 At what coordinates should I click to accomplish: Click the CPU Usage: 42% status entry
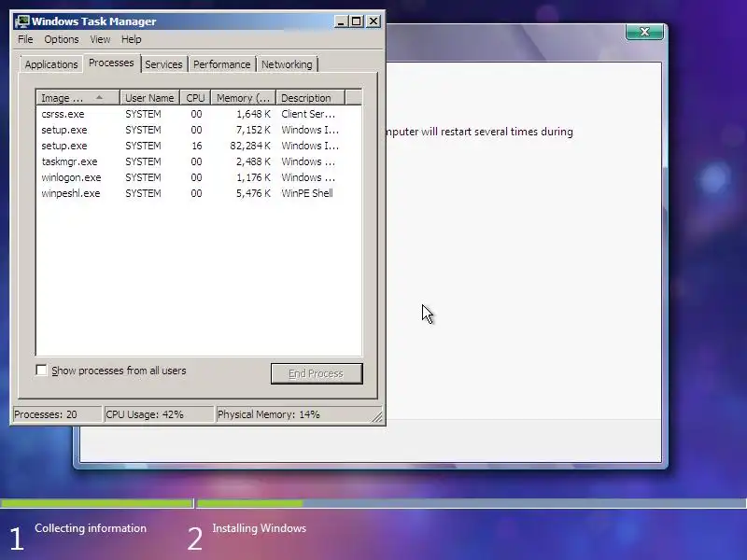pos(159,414)
